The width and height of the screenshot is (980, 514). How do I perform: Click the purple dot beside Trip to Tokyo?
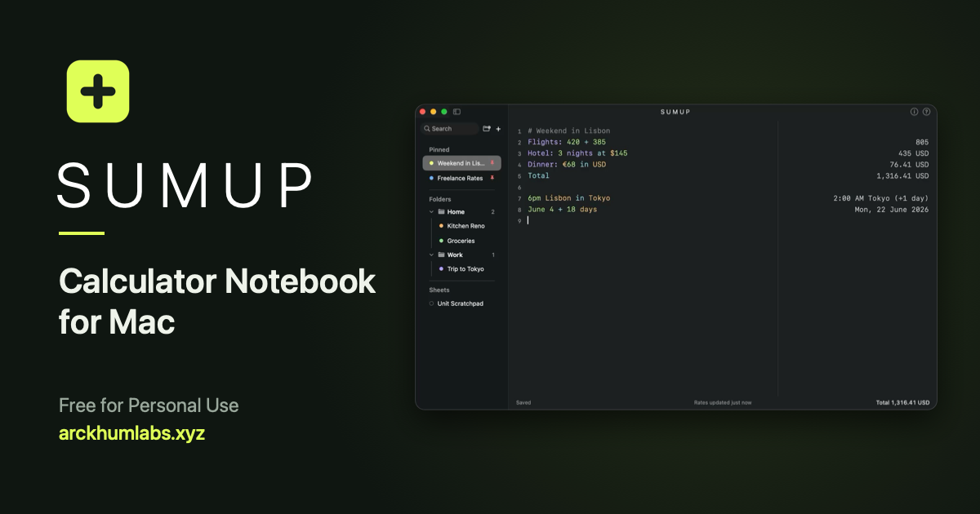click(441, 269)
